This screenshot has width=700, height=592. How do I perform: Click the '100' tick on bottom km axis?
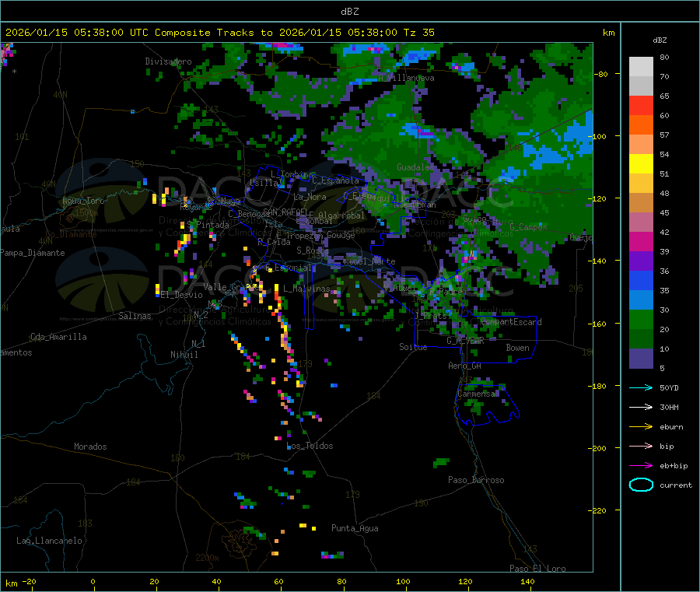coord(403,581)
